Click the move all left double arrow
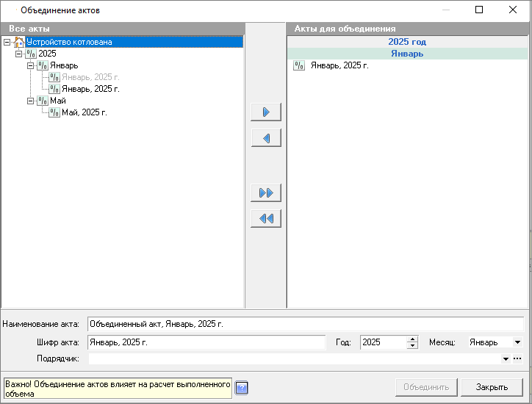Viewport: 532px width, 404px height. [266, 219]
